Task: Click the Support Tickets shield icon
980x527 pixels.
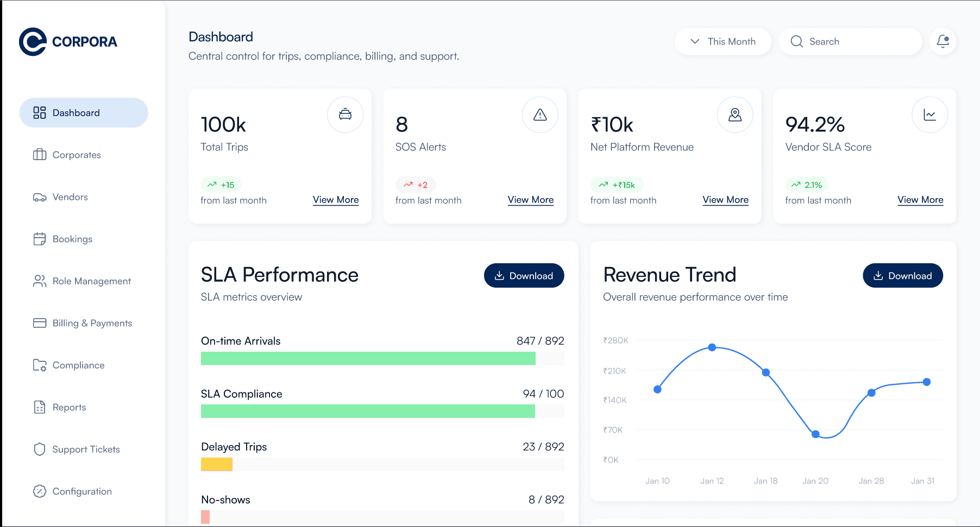Action: [x=40, y=449]
